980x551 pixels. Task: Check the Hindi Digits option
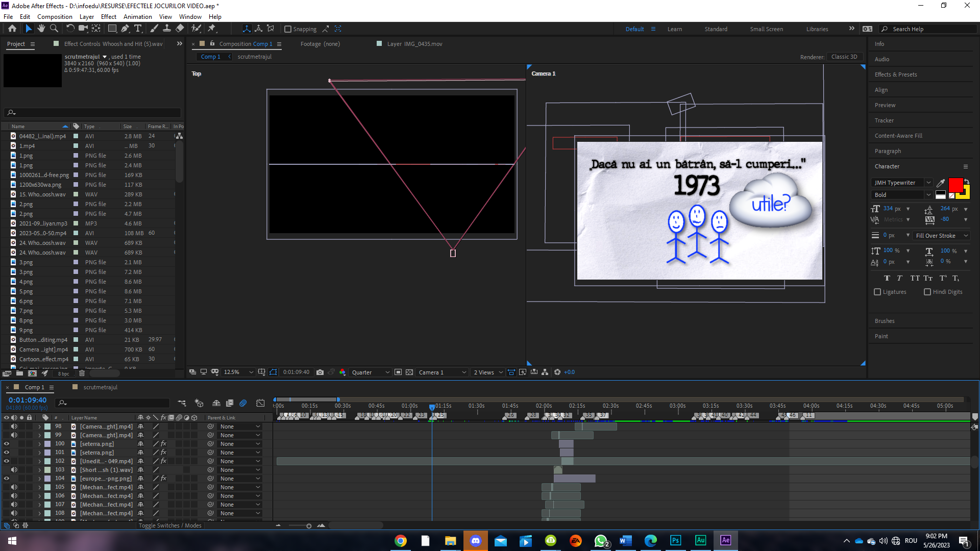coord(927,292)
